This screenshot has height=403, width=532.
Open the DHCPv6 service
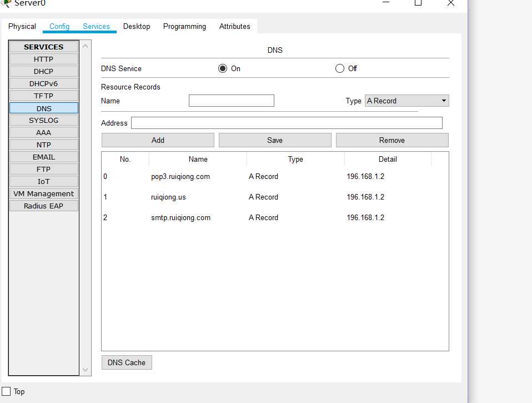(x=44, y=83)
